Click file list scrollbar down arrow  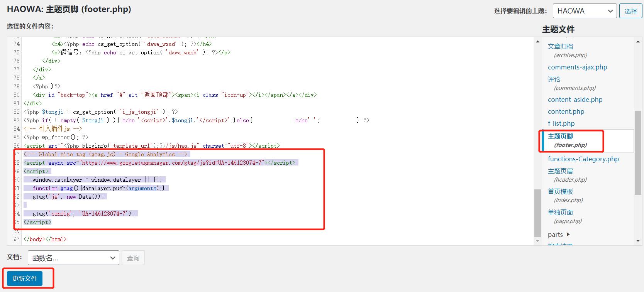[638, 241]
